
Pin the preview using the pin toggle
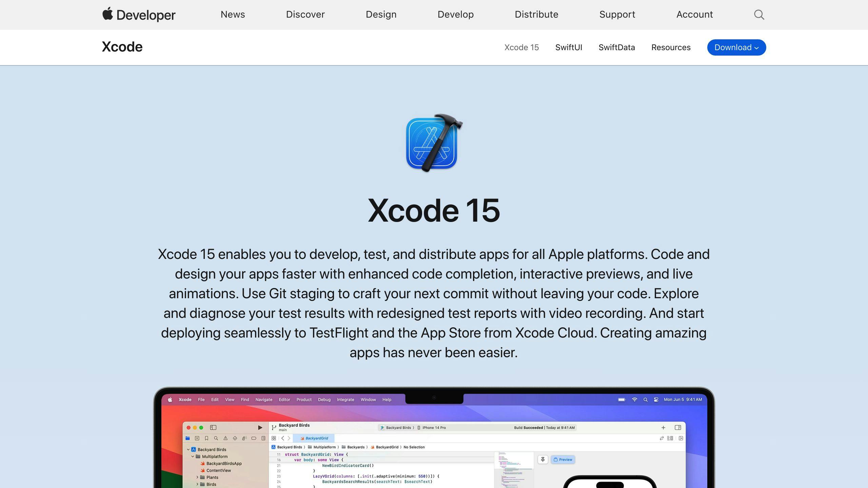(x=543, y=460)
